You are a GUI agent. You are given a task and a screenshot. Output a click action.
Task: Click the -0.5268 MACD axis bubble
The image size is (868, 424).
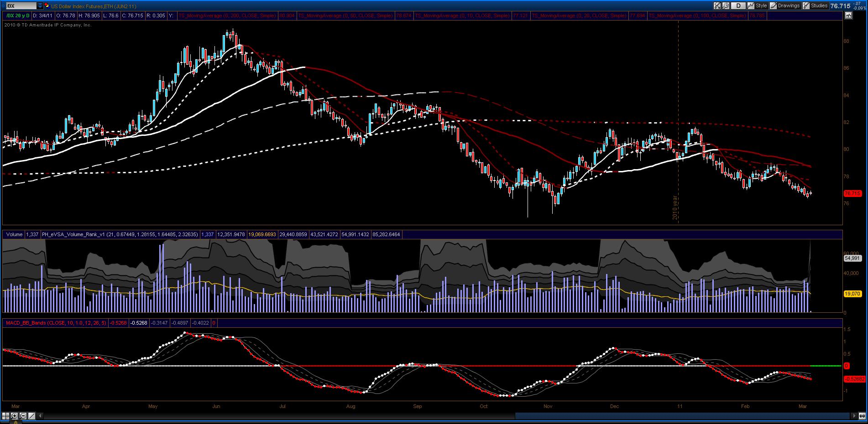pos(854,379)
